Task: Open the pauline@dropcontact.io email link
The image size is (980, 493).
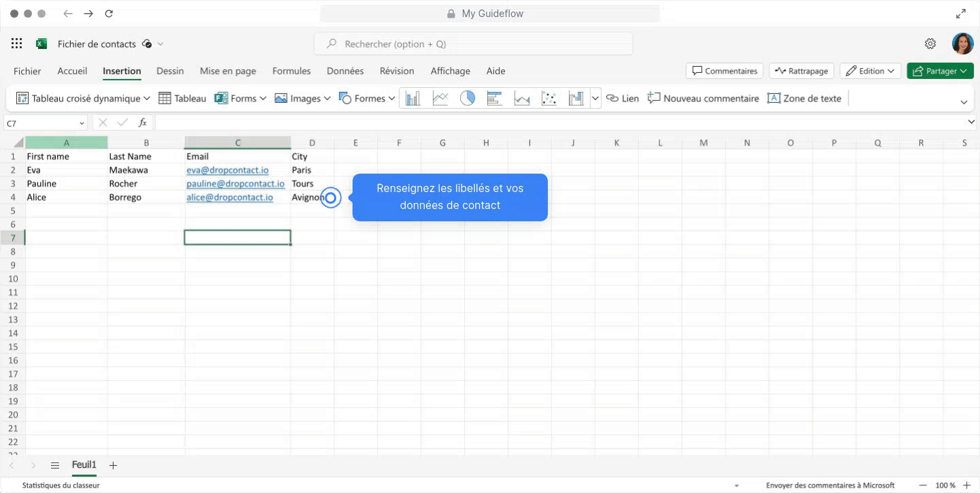Action: pos(235,184)
